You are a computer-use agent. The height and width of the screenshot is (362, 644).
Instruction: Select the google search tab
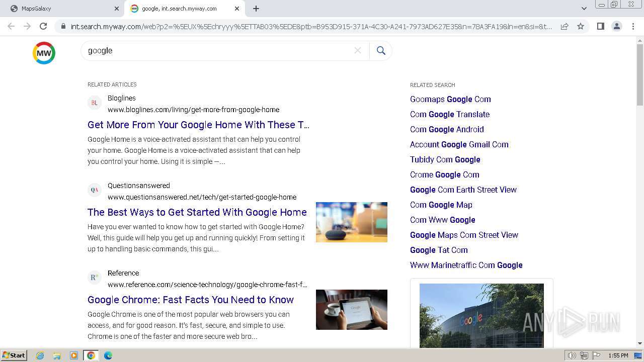184,9
